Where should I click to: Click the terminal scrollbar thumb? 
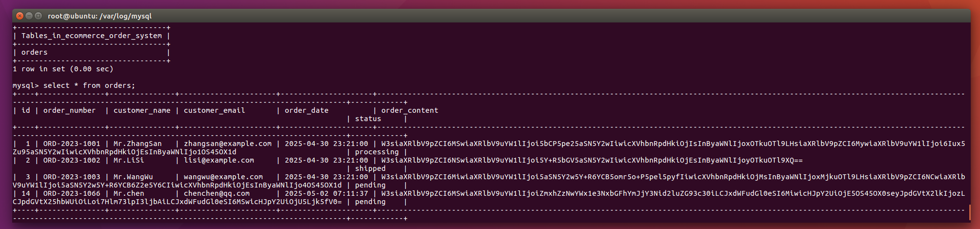click(x=969, y=212)
